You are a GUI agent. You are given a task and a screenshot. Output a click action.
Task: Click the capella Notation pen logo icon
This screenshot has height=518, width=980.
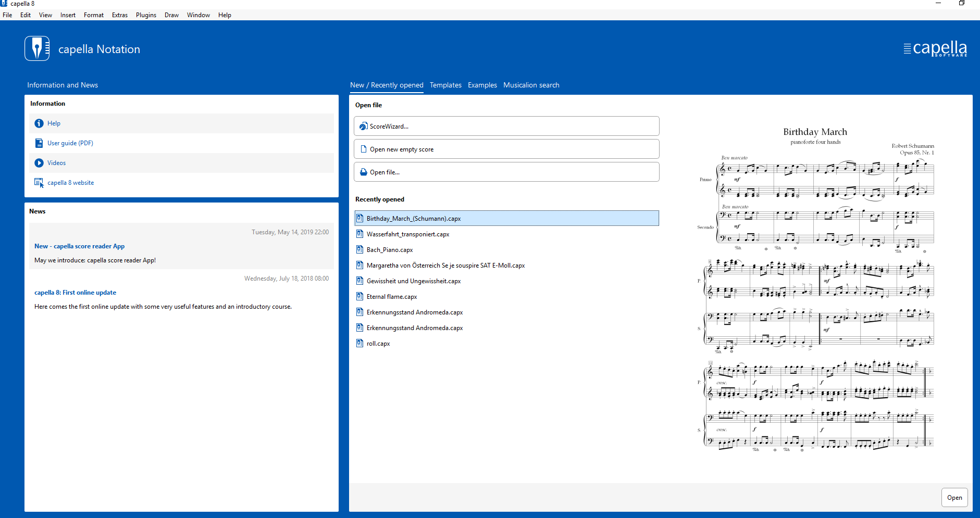click(x=37, y=48)
